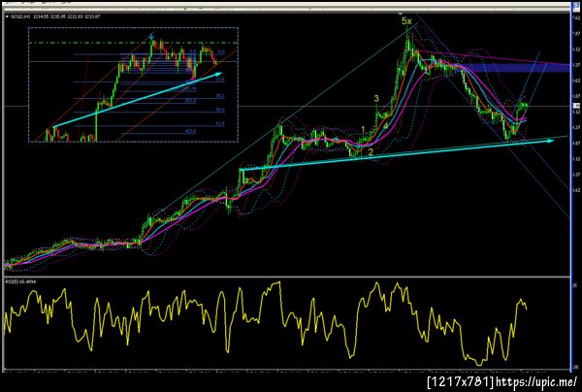
Task: Select the wave label 3 on the chart
Action: pyautogui.click(x=376, y=98)
